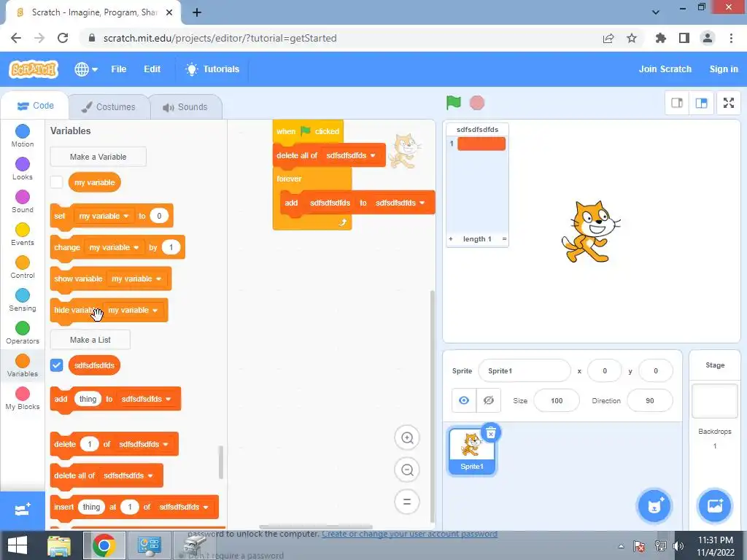
Task: Open list dropdown in palette delete all block
Action: [128, 475]
